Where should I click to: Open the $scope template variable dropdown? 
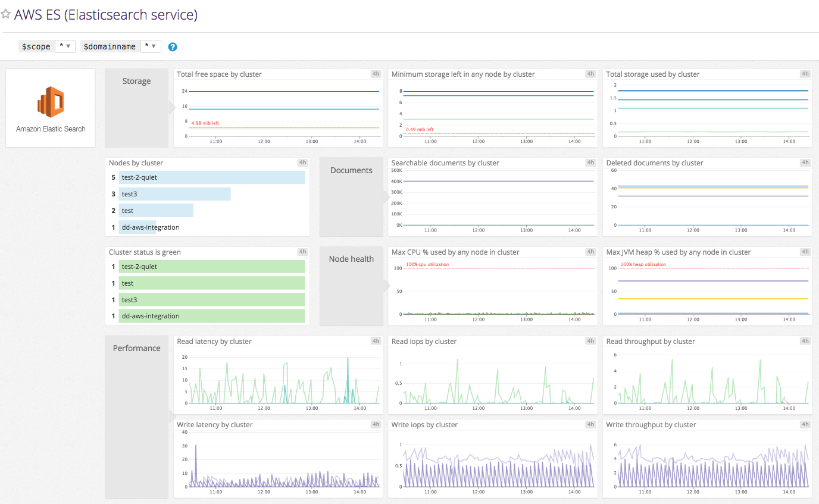65,46
